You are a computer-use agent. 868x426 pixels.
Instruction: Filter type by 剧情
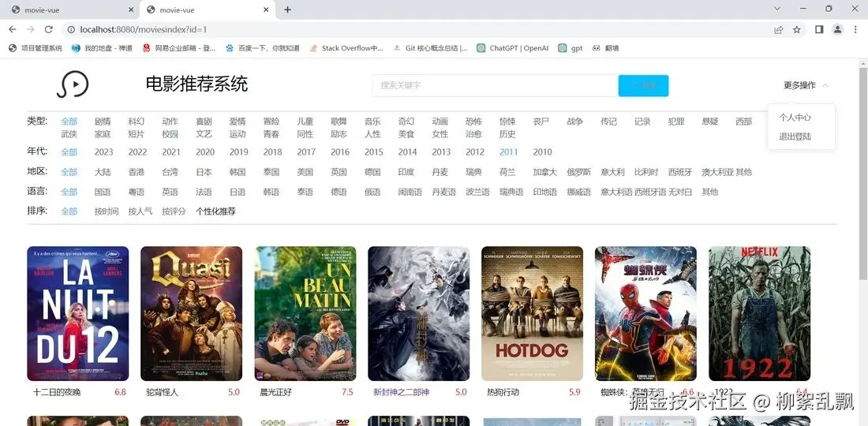pos(103,121)
